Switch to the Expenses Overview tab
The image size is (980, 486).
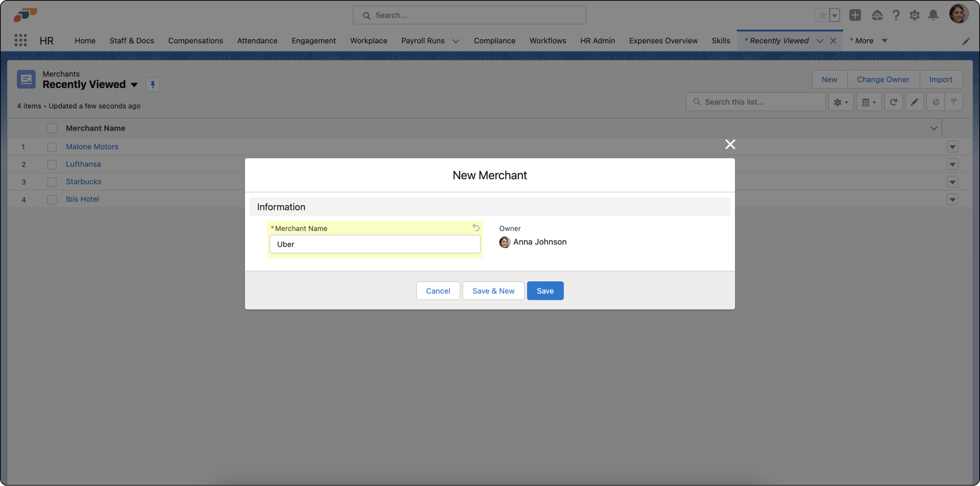pos(663,41)
